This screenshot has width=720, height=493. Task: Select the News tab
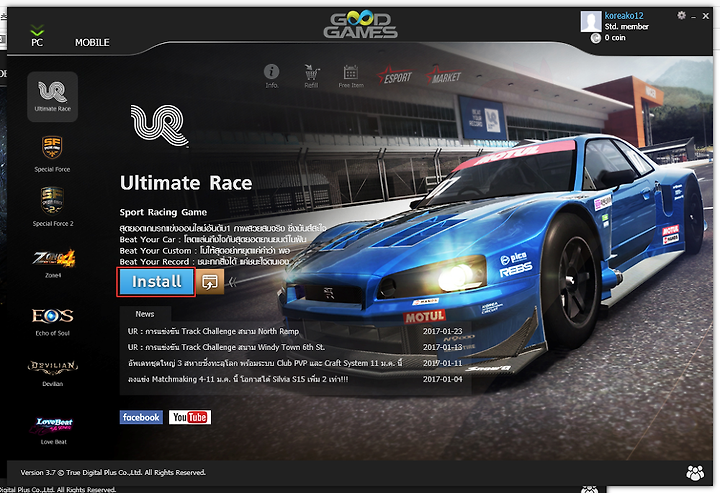point(145,314)
